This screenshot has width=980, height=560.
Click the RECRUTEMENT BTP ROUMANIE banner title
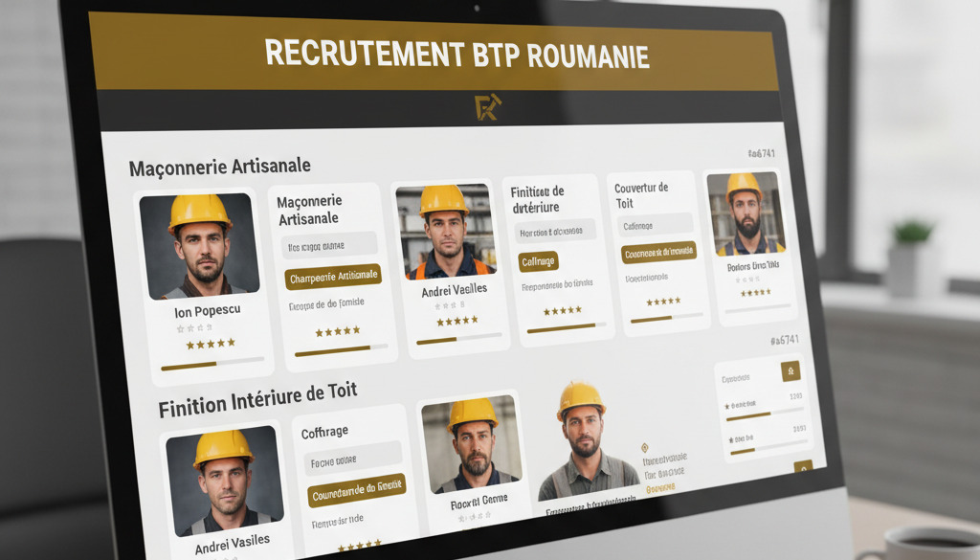[457, 54]
